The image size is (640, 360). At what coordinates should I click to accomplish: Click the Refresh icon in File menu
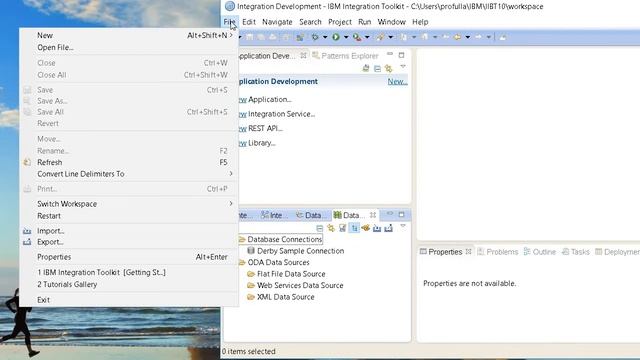tap(27, 162)
